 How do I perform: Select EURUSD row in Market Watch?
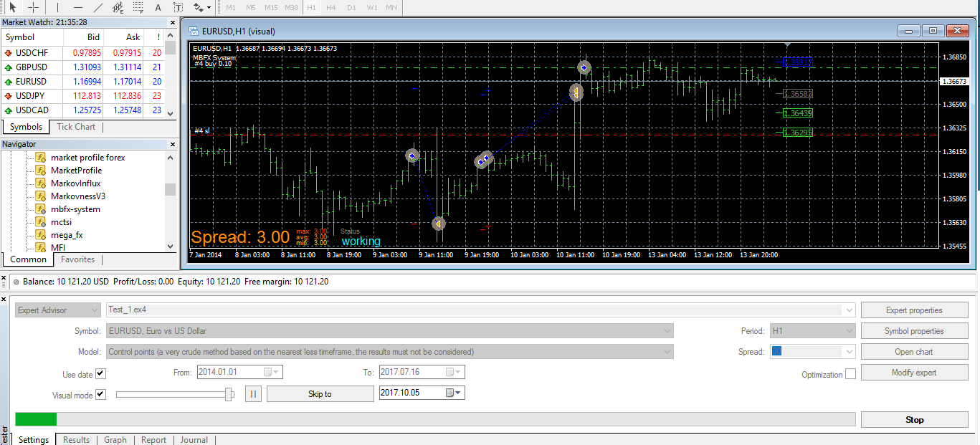click(x=82, y=82)
